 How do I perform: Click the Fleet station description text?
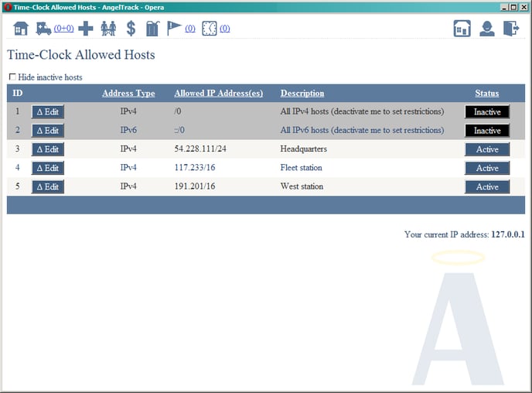pos(301,167)
